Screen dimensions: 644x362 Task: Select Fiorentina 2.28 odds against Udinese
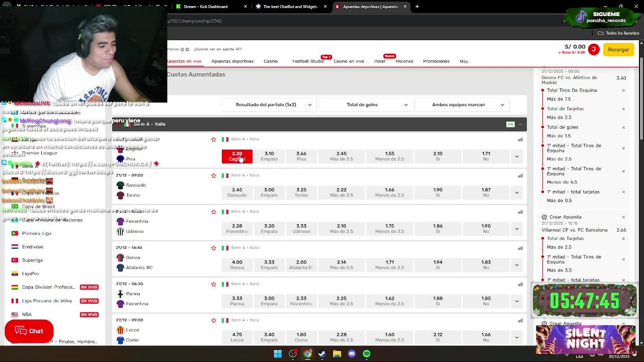coord(237,229)
